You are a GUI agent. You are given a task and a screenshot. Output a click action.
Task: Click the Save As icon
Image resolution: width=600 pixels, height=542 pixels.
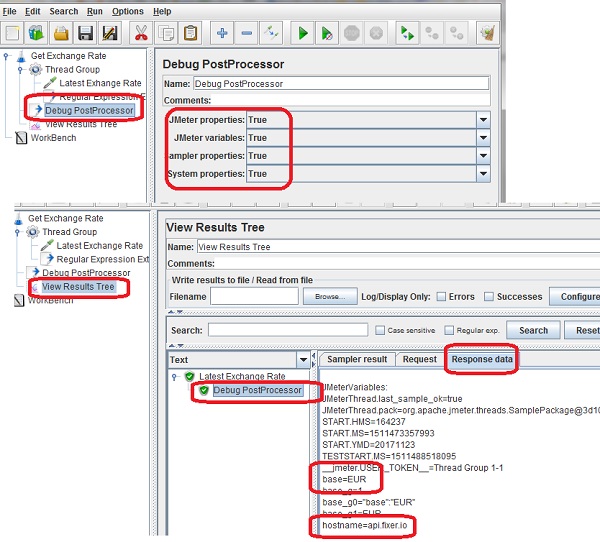point(110,33)
